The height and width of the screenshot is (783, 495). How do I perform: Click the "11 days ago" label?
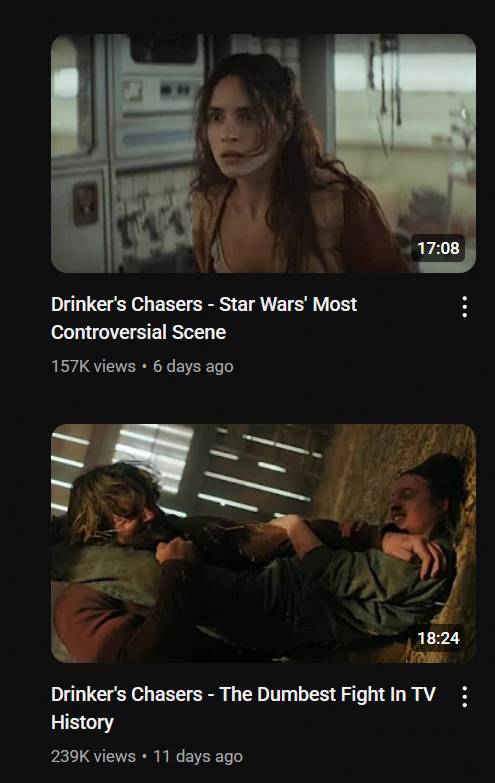[198, 756]
